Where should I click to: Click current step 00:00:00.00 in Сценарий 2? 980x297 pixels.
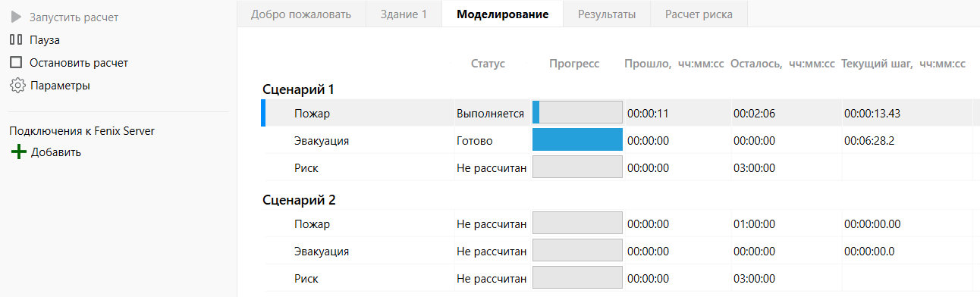[x=872, y=224]
